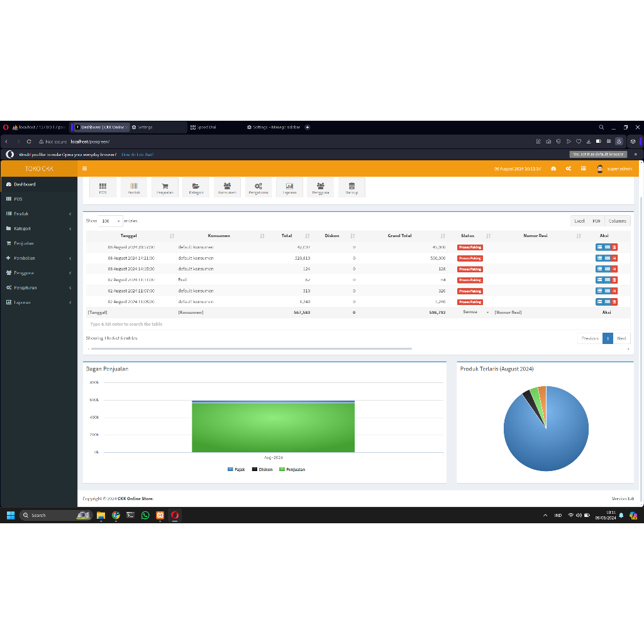Export the table using the Excel button
This screenshot has width=644, height=644.
point(579,221)
